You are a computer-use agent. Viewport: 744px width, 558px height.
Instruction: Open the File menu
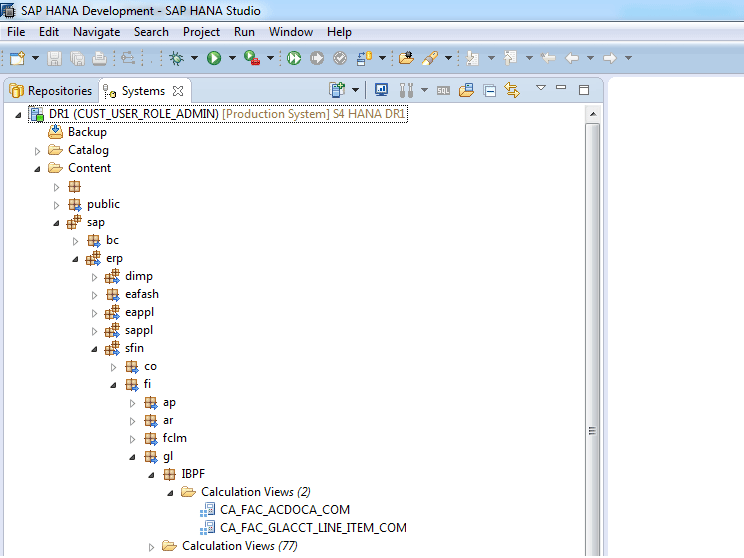click(x=16, y=32)
